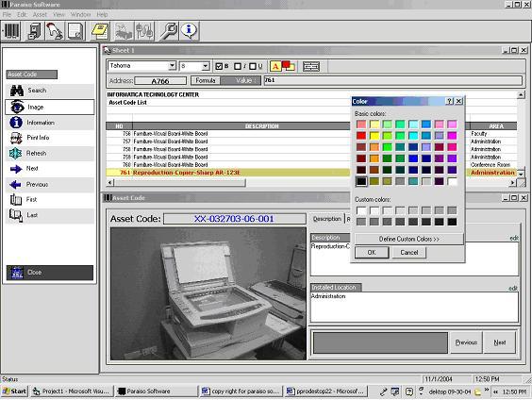This screenshot has height=400, width=532.
Task: Open the View menu
Action: (58, 14)
